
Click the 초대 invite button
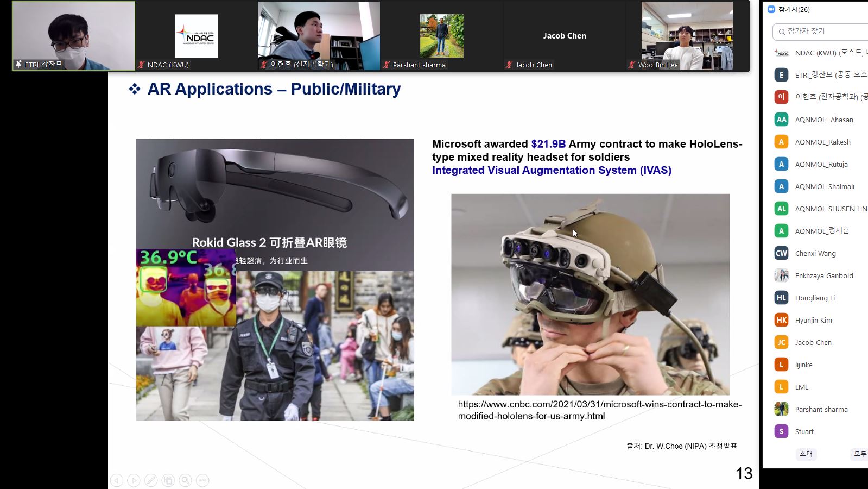[806, 454]
